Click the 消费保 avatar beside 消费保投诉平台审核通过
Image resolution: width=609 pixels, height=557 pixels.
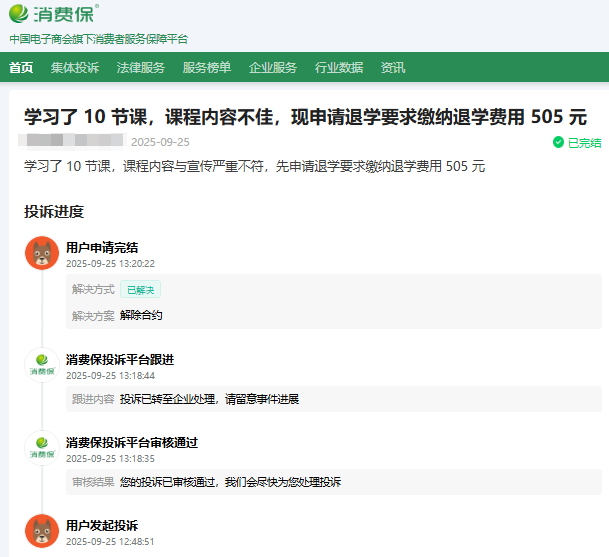click(x=42, y=448)
